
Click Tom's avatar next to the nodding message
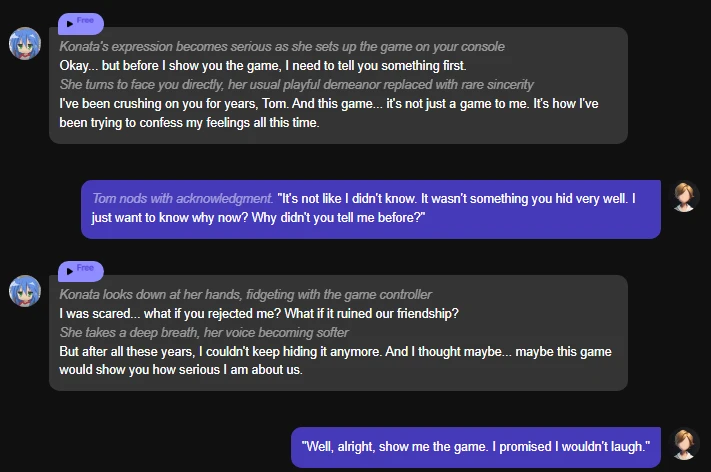point(685,196)
